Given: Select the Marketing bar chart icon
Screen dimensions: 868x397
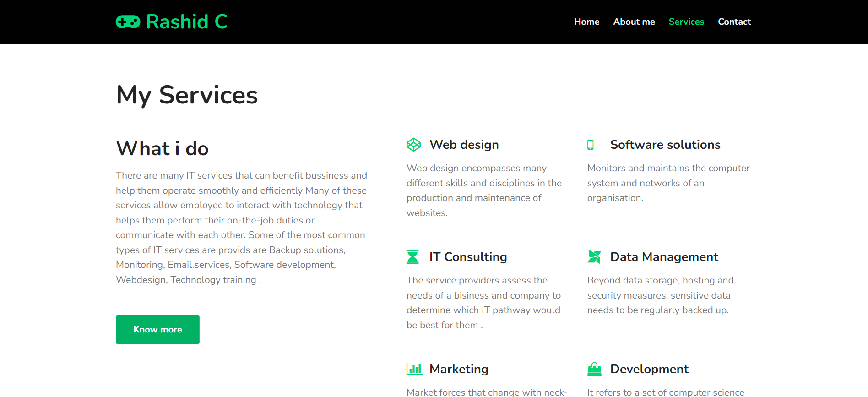Looking at the screenshot, I should (414, 369).
